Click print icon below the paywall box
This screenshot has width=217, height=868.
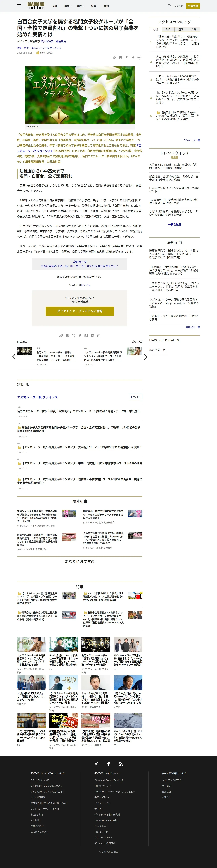pos(67,336)
